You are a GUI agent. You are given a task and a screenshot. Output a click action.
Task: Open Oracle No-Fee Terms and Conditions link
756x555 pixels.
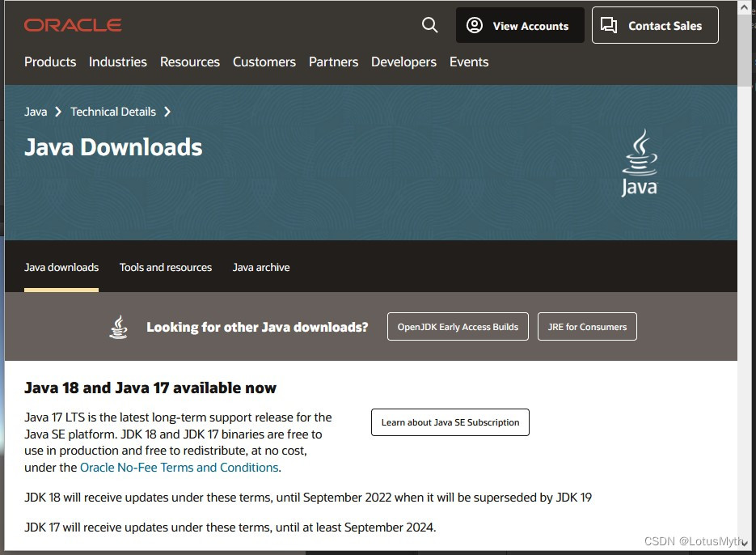tap(179, 467)
